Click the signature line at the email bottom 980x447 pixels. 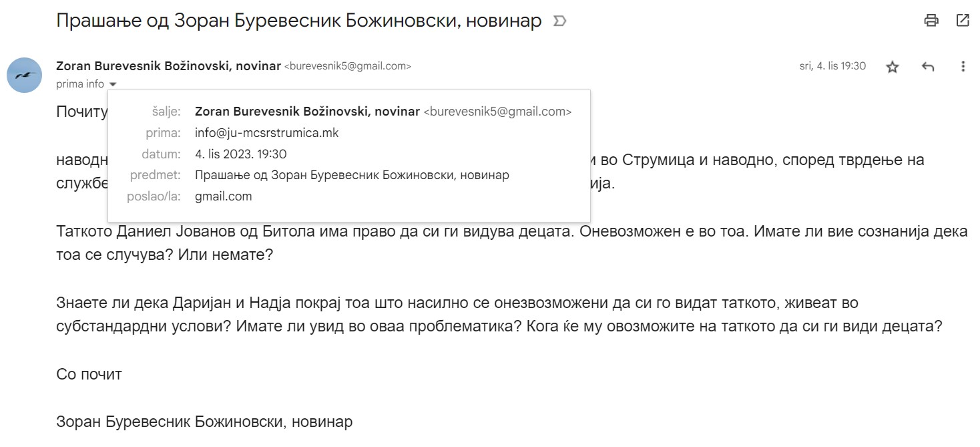click(x=204, y=422)
